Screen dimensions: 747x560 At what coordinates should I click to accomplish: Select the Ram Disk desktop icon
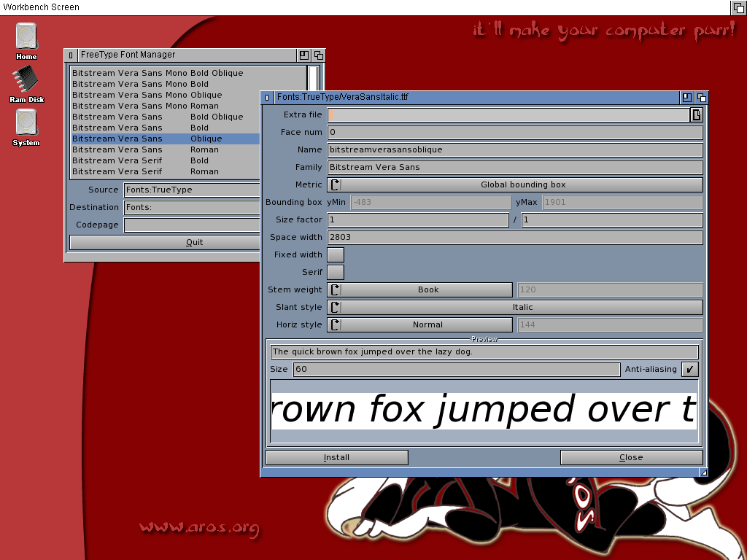(x=26, y=85)
